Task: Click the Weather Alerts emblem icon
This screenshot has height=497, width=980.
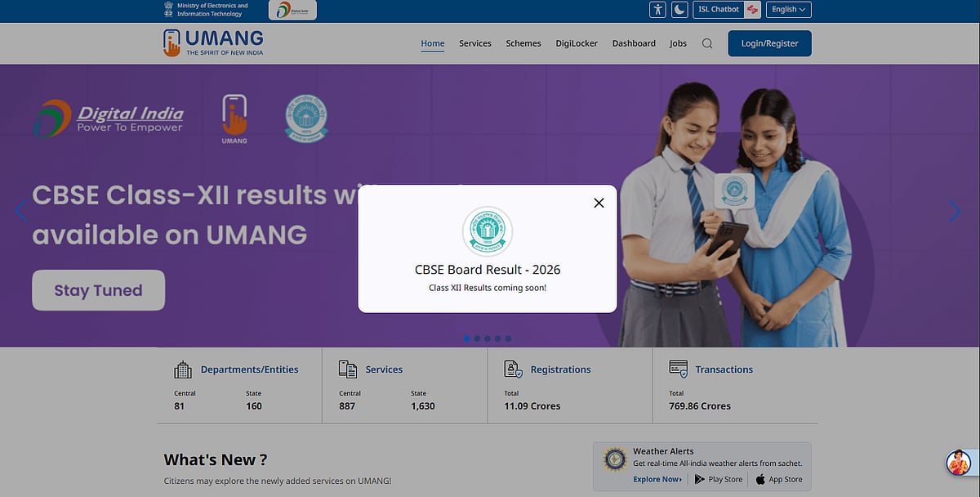Action: coord(615,459)
